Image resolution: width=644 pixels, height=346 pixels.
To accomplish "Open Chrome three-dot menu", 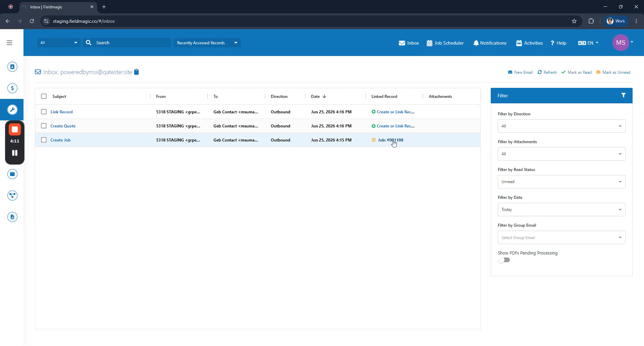I will coord(636,21).
